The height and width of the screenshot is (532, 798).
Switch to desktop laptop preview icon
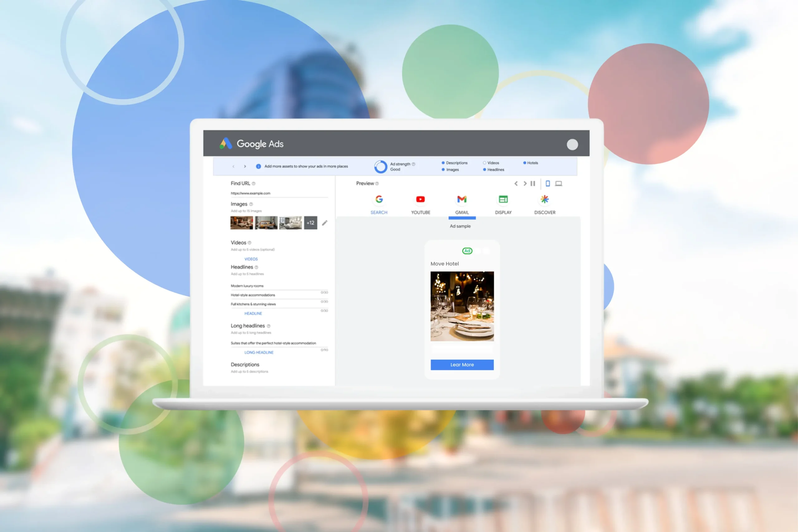point(559,183)
